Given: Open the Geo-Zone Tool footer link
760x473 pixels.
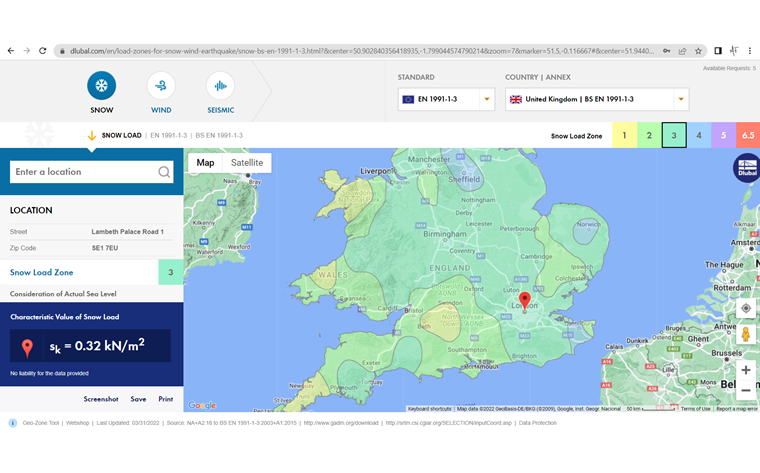Looking at the screenshot, I should (x=41, y=423).
